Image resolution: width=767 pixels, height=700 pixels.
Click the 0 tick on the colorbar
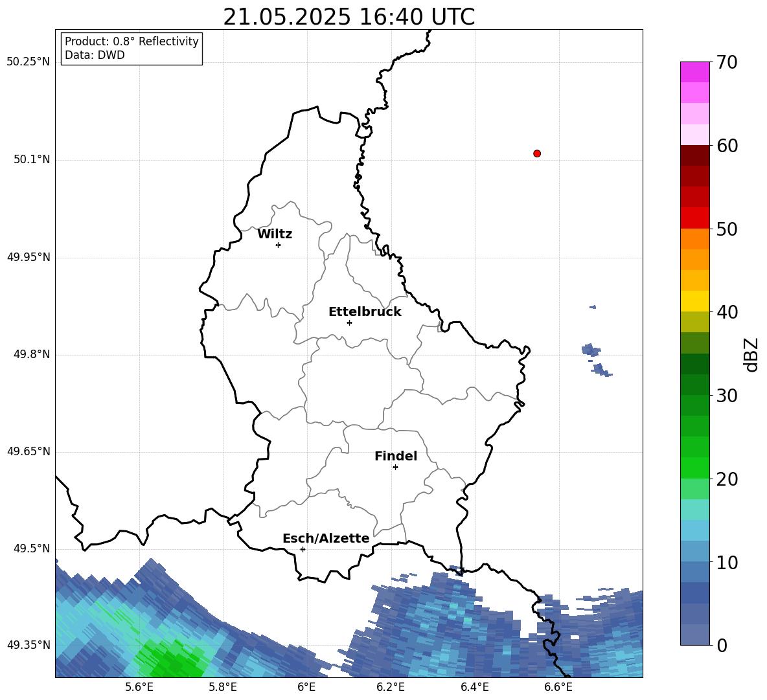tap(722, 645)
